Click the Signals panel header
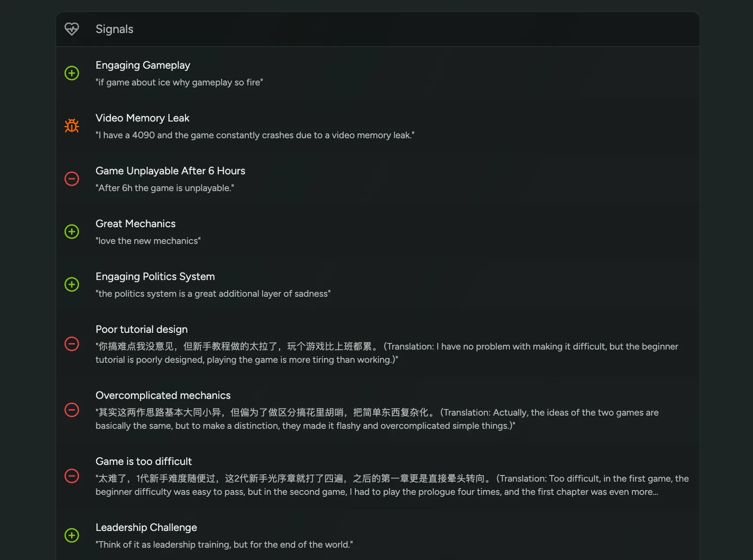 click(114, 29)
